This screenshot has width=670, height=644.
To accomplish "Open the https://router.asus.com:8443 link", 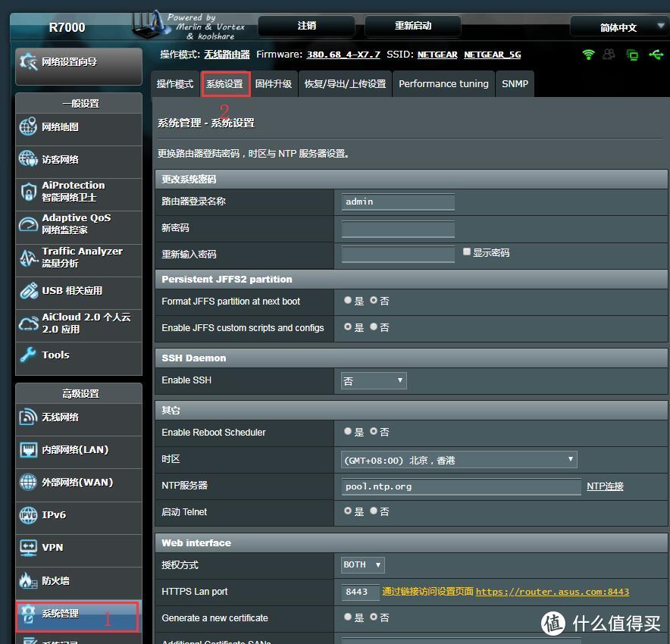I will tap(553, 592).
